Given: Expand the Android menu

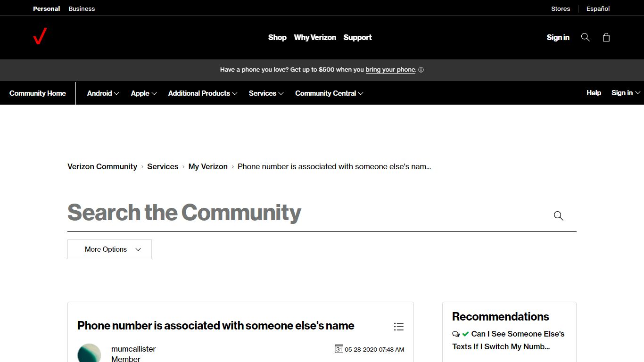Looking at the screenshot, I should click(103, 93).
